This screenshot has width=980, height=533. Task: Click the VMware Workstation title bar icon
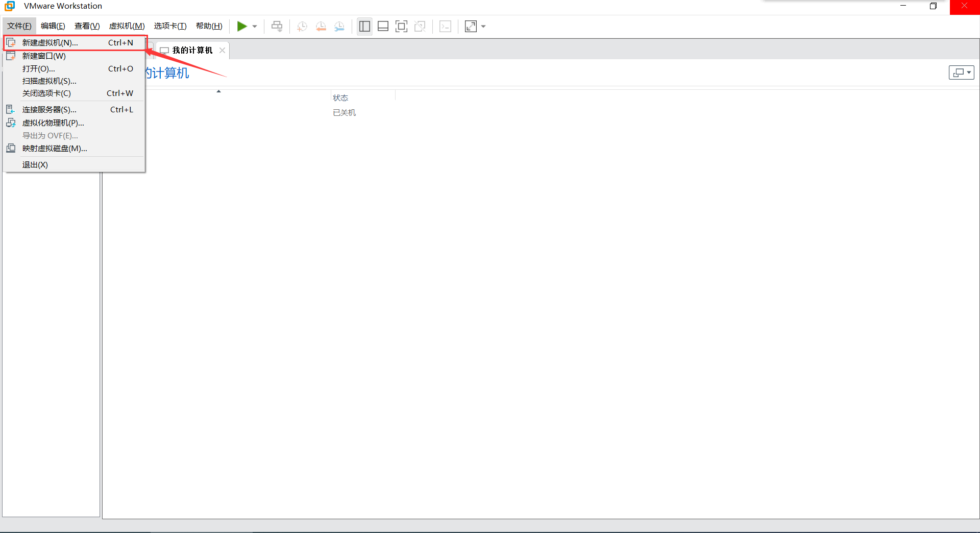pos(10,6)
